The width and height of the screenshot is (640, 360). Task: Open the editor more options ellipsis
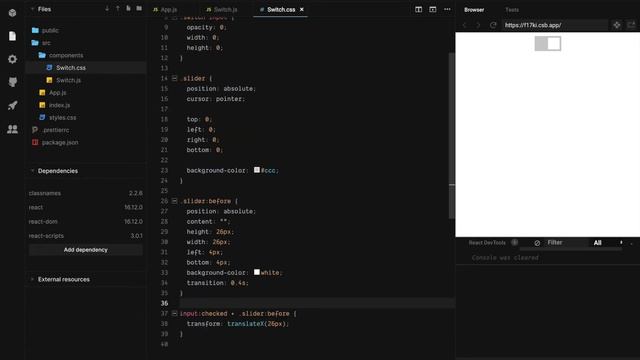click(x=447, y=9)
